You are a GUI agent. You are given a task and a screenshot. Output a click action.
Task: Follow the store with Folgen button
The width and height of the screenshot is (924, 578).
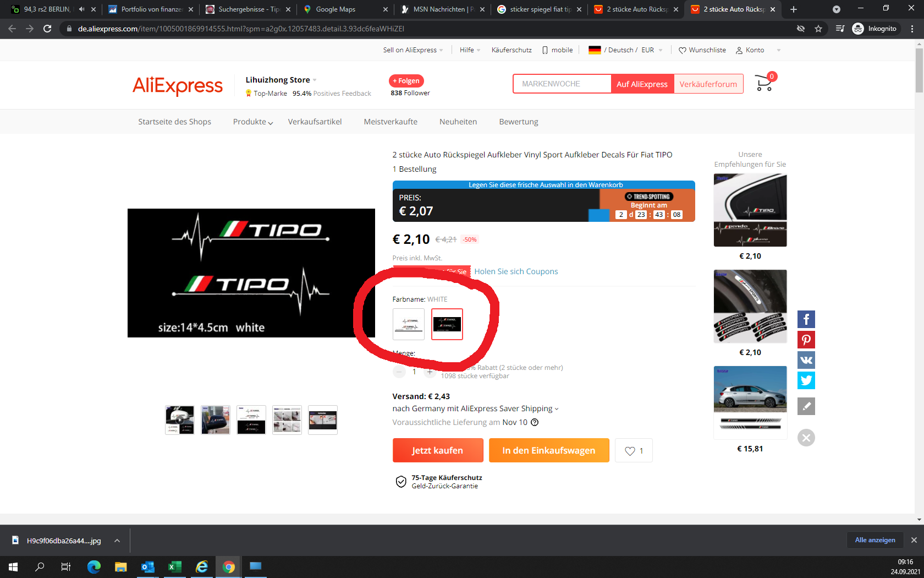click(x=406, y=81)
